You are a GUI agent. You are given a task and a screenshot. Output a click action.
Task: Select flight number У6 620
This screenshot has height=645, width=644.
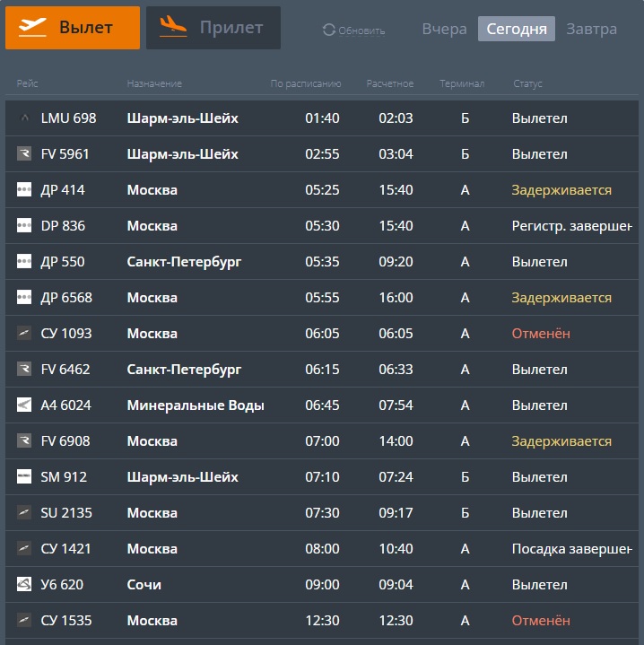62,585
